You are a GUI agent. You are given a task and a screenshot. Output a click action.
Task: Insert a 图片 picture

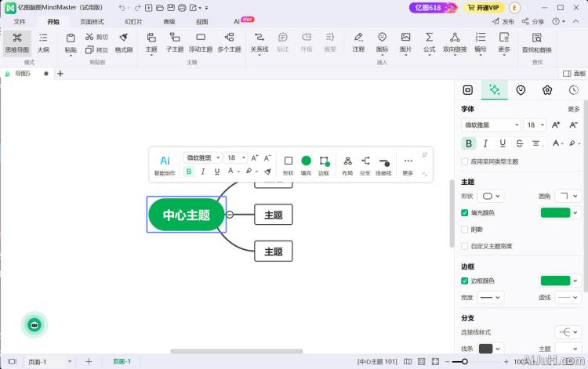[405, 43]
